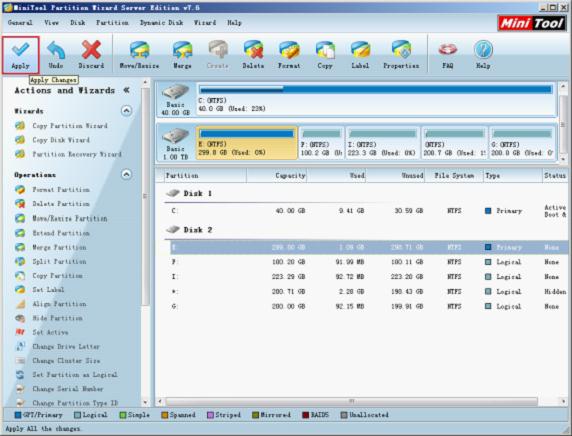
Task: Select the G: NTFS 200.0 GB disk map block
Action: [x=522, y=143]
